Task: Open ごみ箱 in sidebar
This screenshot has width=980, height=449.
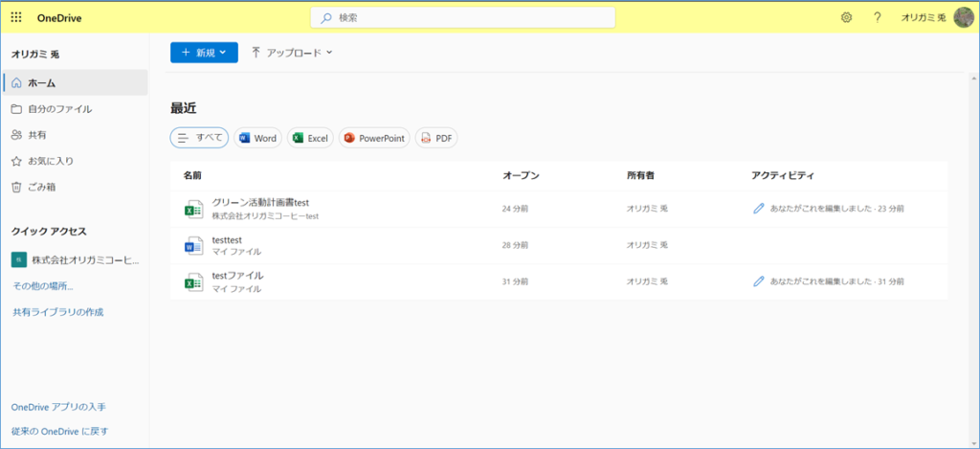Action: [44, 187]
